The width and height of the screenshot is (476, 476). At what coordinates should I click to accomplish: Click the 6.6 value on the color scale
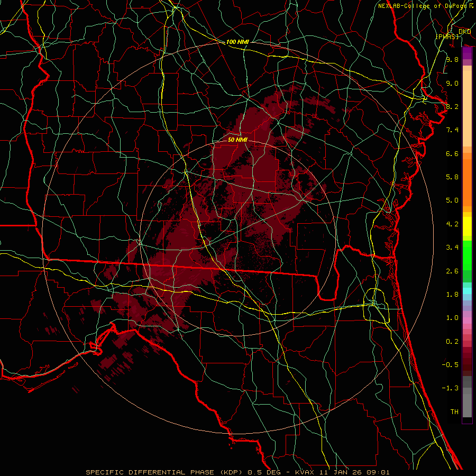(452, 153)
